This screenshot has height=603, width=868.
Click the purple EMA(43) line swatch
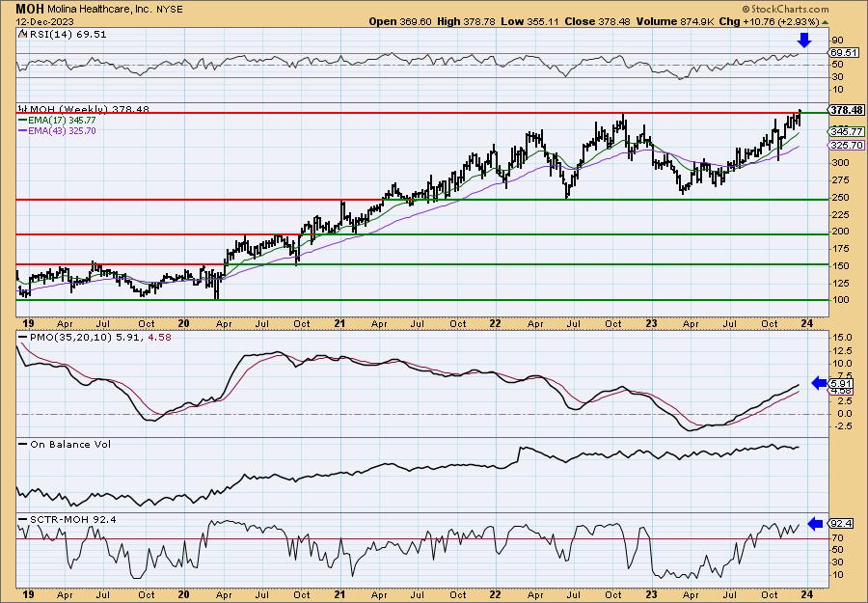coord(23,131)
